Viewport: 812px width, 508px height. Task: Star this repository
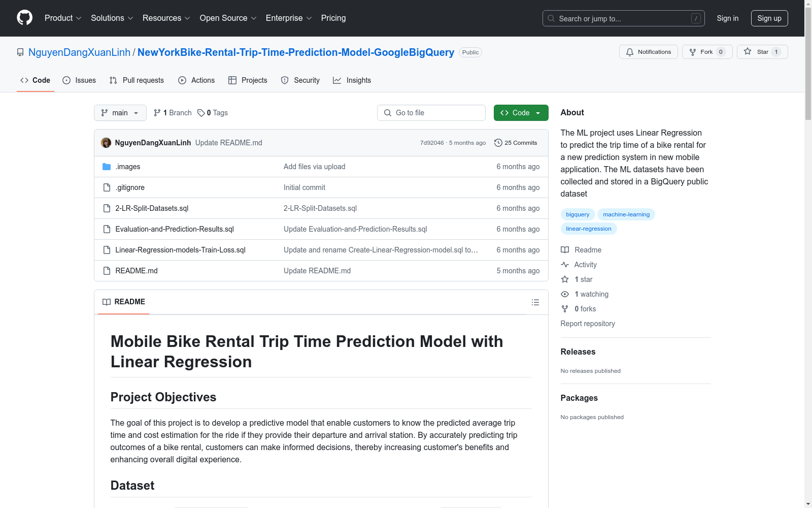pyautogui.click(x=762, y=52)
